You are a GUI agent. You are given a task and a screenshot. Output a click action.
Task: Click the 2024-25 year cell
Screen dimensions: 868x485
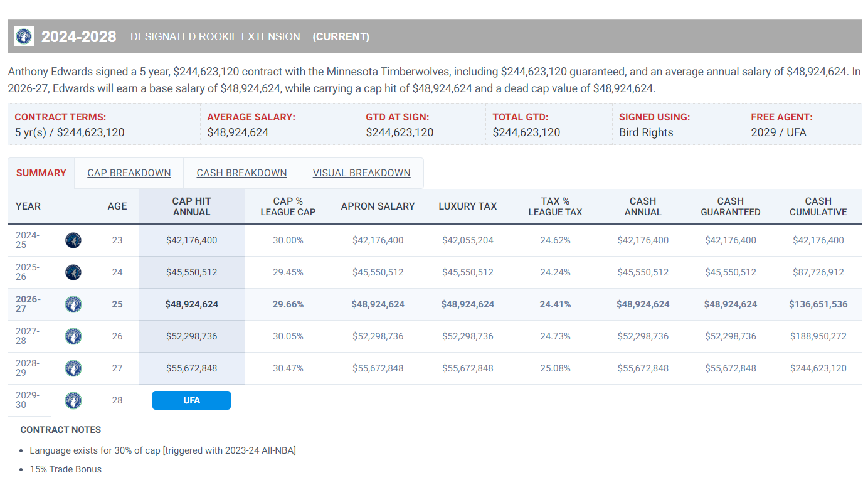coord(28,240)
